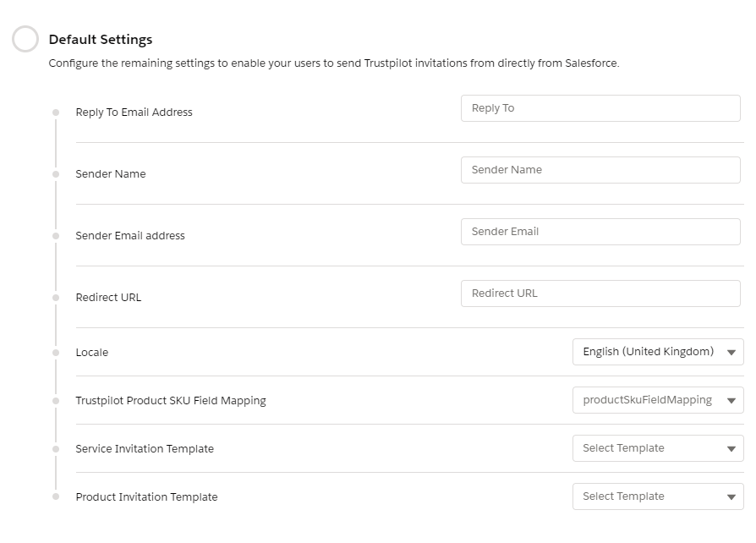This screenshot has width=756, height=543.
Task: Click the arrow on Product Invitation Template dropdown
Action: pyautogui.click(x=732, y=496)
